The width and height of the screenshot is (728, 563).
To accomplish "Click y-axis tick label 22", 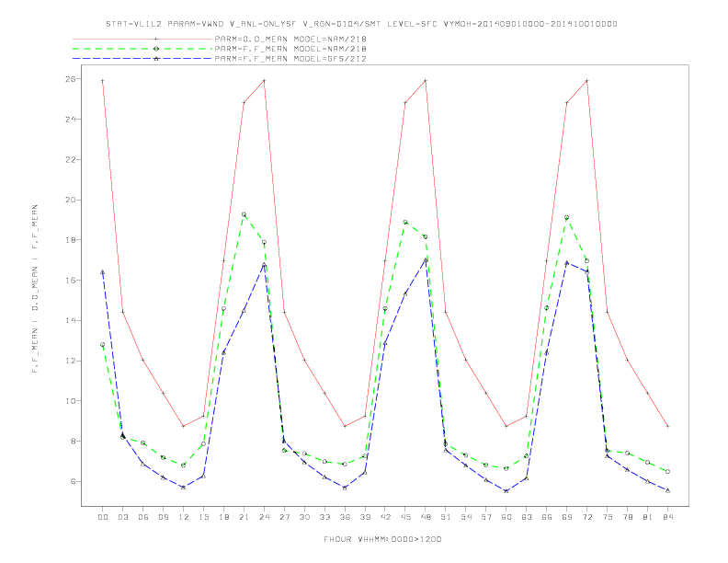I will pyautogui.click(x=70, y=159).
